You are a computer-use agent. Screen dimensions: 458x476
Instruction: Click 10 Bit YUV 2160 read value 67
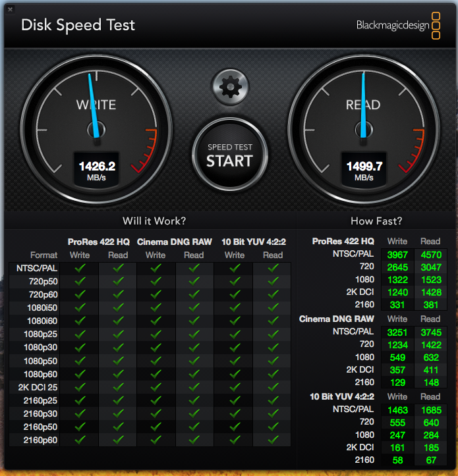point(431,460)
